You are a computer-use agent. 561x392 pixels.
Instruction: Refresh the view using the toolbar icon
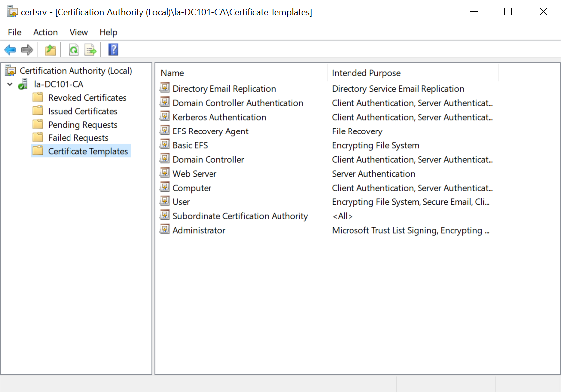click(73, 50)
